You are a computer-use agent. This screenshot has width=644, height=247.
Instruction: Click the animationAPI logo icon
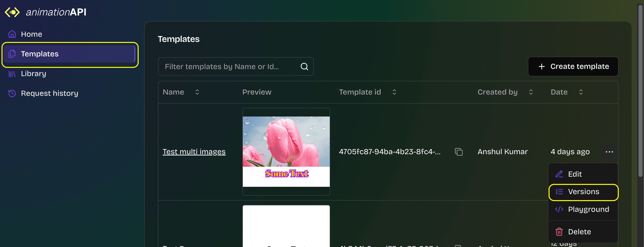point(12,12)
